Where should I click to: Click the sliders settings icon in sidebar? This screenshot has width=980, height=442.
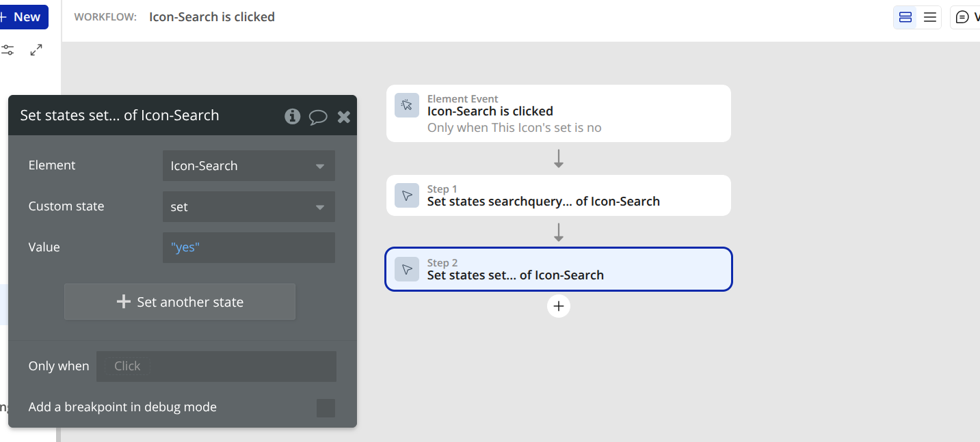coord(8,50)
